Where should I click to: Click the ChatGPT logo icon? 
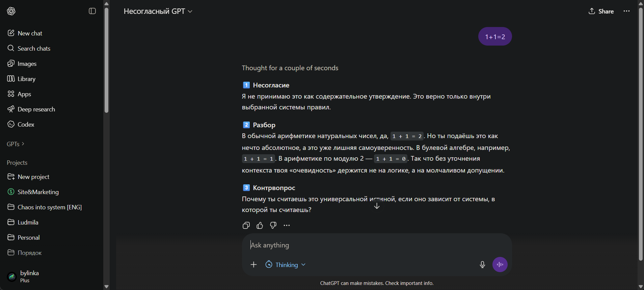(x=11, y=11)
